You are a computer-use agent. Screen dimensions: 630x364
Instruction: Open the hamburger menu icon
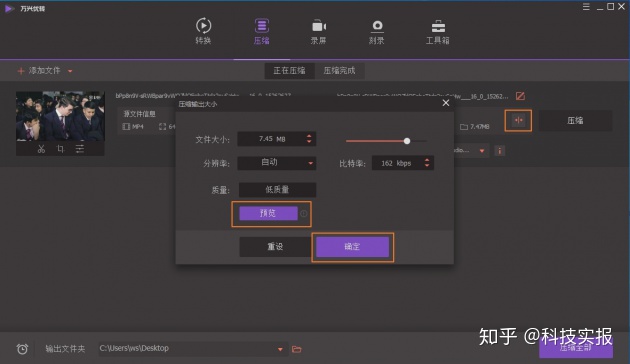click(586, 7)
